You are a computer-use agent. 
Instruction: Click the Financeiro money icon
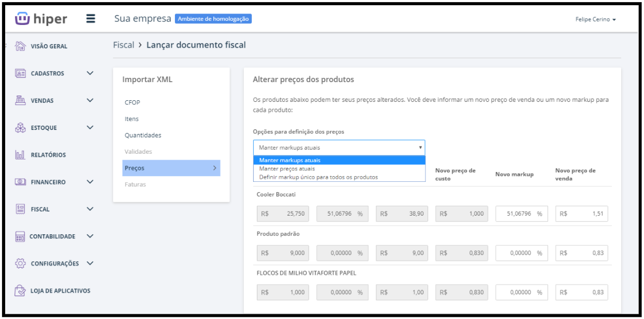pyautogui.click(x=20, y=182)
